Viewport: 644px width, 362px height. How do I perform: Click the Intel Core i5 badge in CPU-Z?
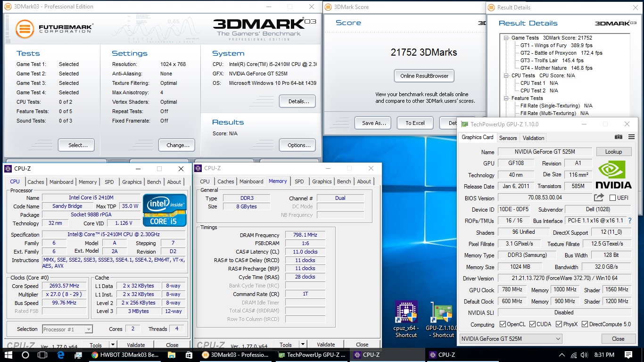pos(165,210)
